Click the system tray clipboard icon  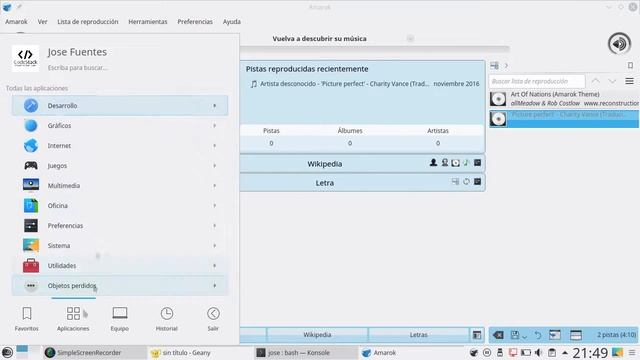[551, 352]
